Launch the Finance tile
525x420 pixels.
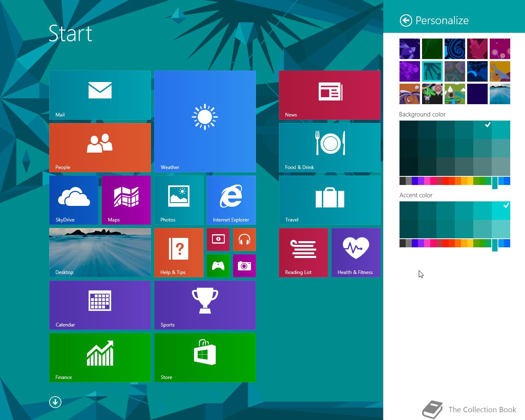(x=100, y=358)
